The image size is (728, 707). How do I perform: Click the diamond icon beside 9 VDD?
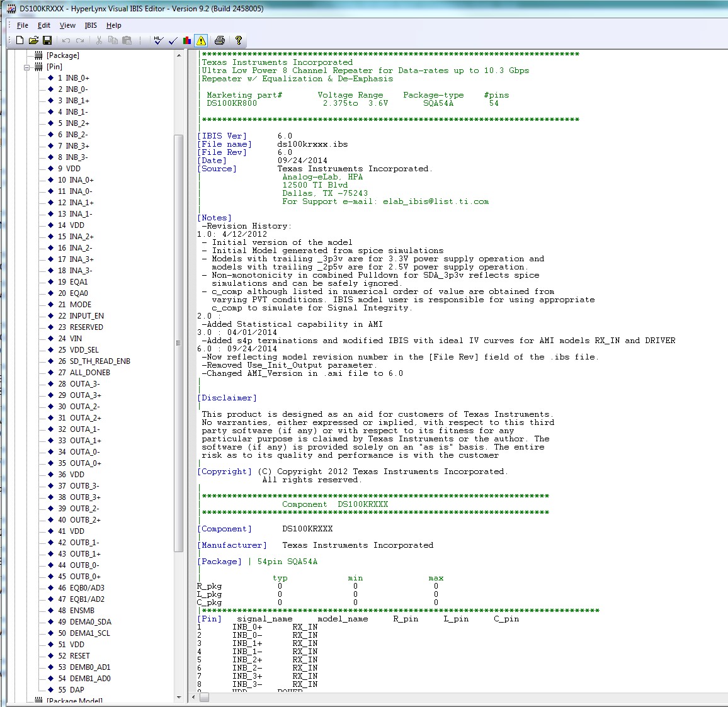point(51,169)
